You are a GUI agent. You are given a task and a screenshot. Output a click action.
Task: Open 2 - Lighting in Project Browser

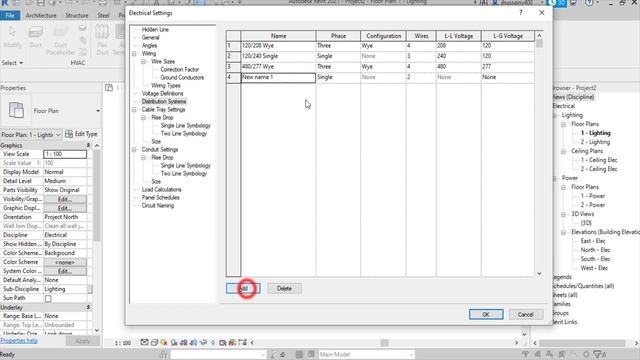595,142
